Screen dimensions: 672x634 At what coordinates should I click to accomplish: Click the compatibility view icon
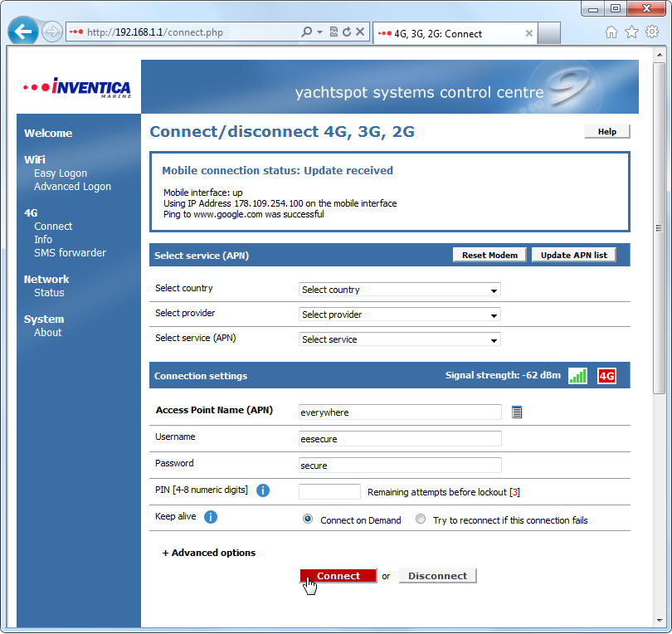[334, 32]
